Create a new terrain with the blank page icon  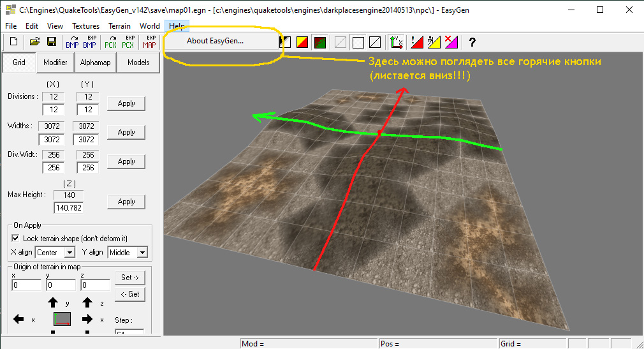tap(13, 42)
